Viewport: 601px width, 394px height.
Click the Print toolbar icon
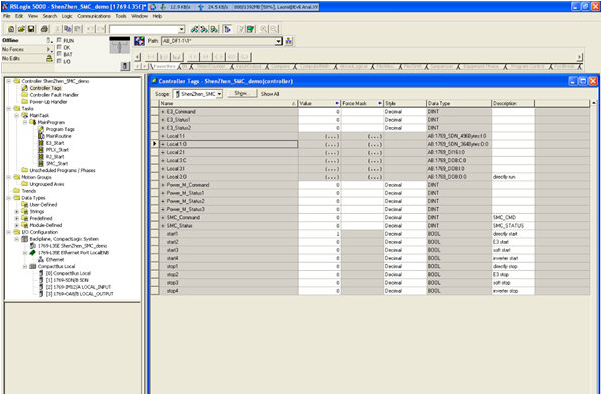coord(44,29)
